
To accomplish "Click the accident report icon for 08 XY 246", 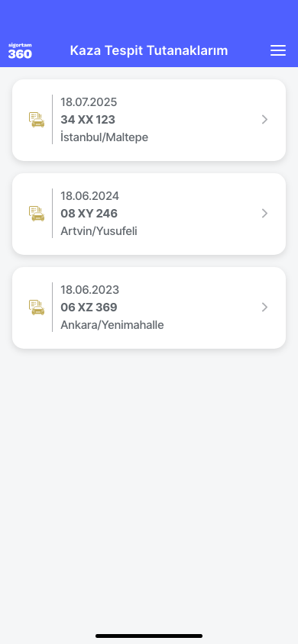I will pos(37,214).
